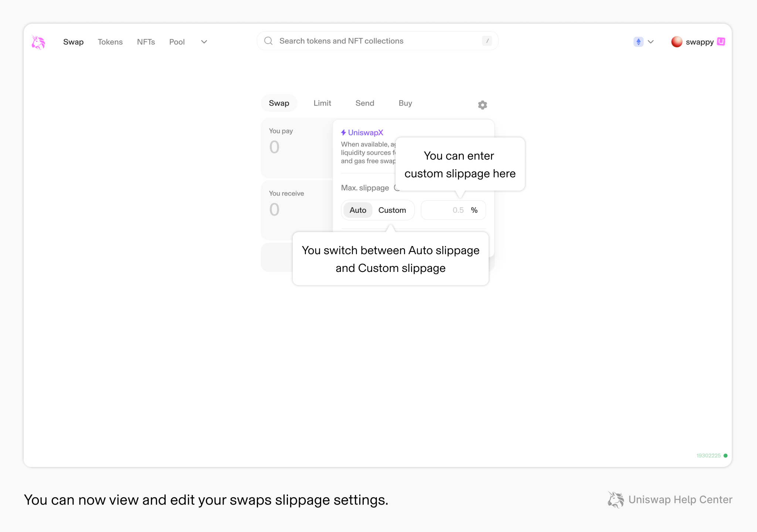Navigate to Pool page
The image size is (757, 532).
pos(177,42)
